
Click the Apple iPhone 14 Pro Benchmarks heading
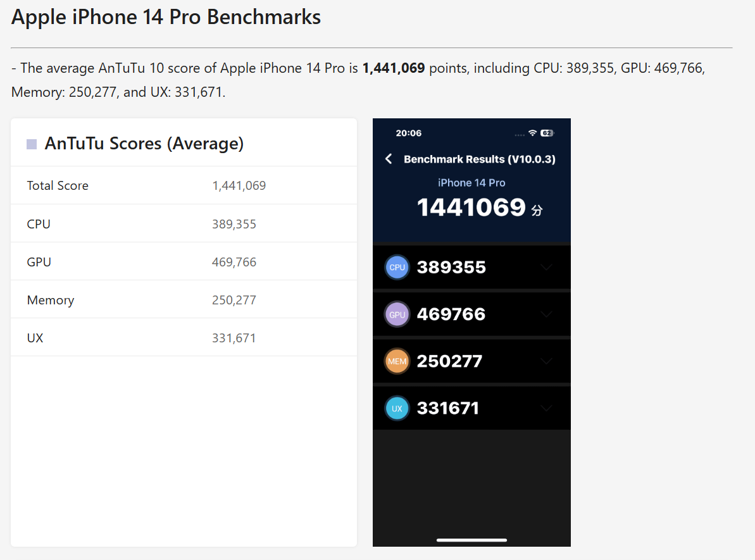pyautogui.click(x=166, y=17)
